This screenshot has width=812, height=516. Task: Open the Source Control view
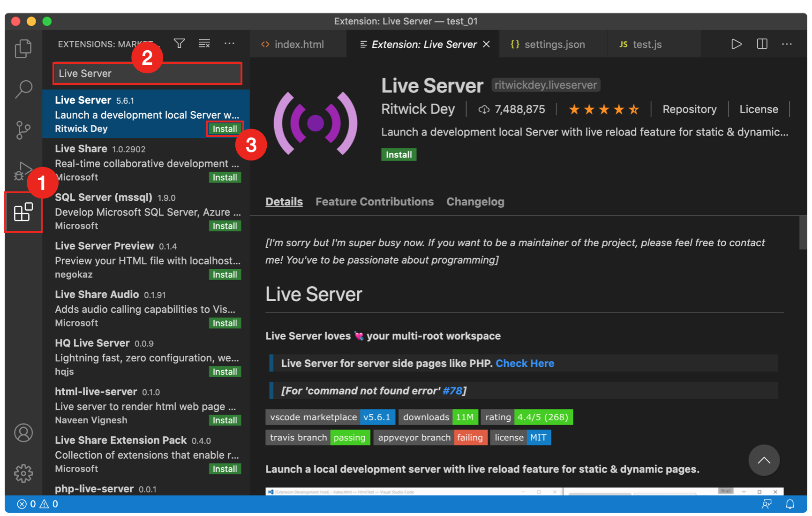(23, 130)
